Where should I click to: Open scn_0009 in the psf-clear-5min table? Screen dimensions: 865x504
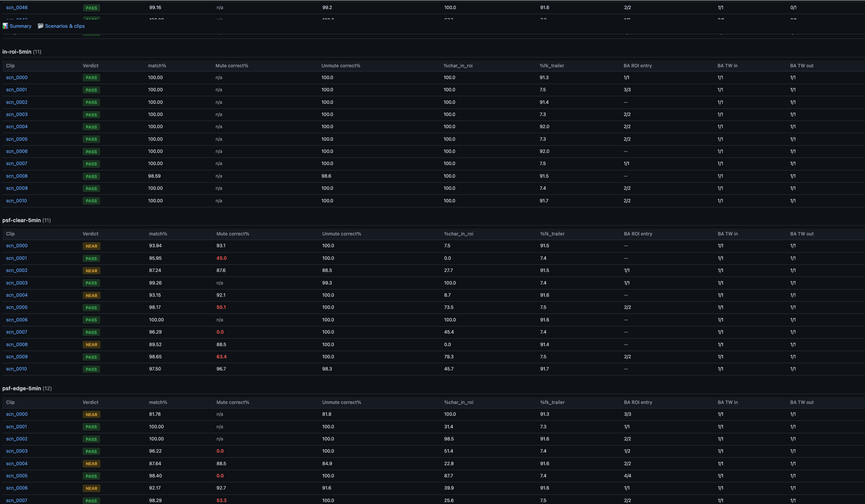[x=17, y=357]
